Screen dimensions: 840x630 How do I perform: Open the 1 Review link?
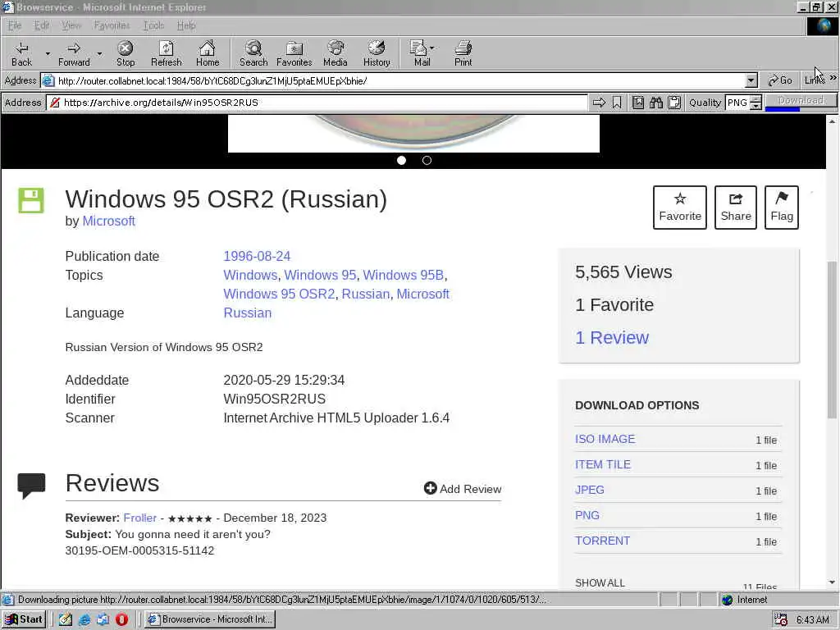click(612, 337)
